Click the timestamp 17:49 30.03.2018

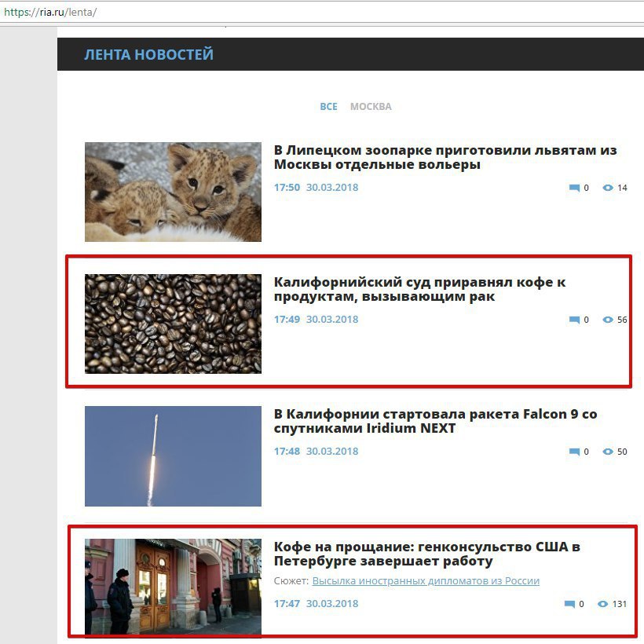pos(317,320)
